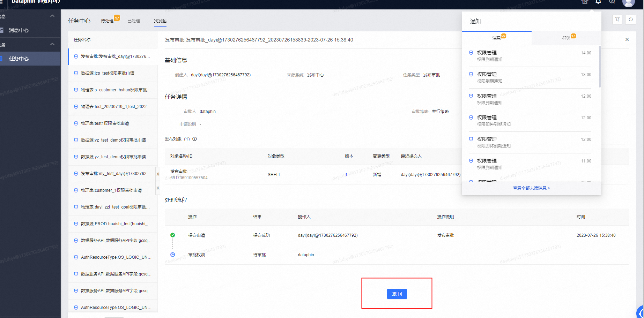
Task: Click timestamp 2023-07-26 15:38:40 in 处理流程
Action: 596,235
